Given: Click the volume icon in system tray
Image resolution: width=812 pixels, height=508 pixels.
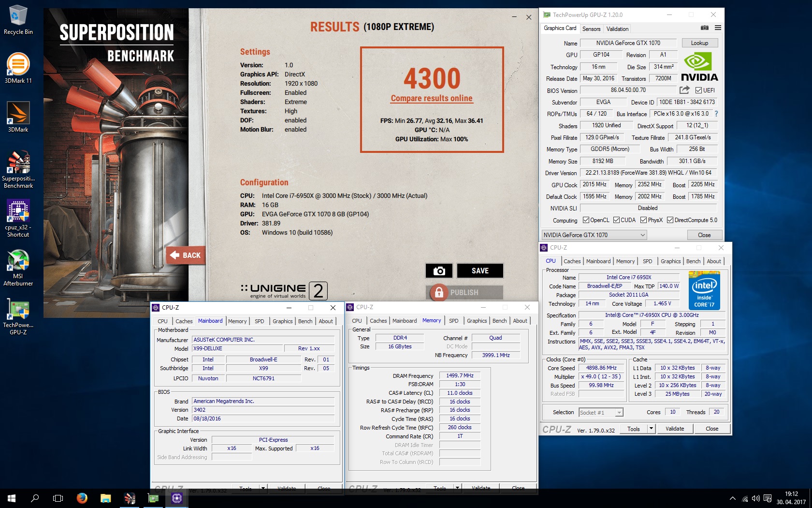Looking at the screenshot, I should pos(756,498).
